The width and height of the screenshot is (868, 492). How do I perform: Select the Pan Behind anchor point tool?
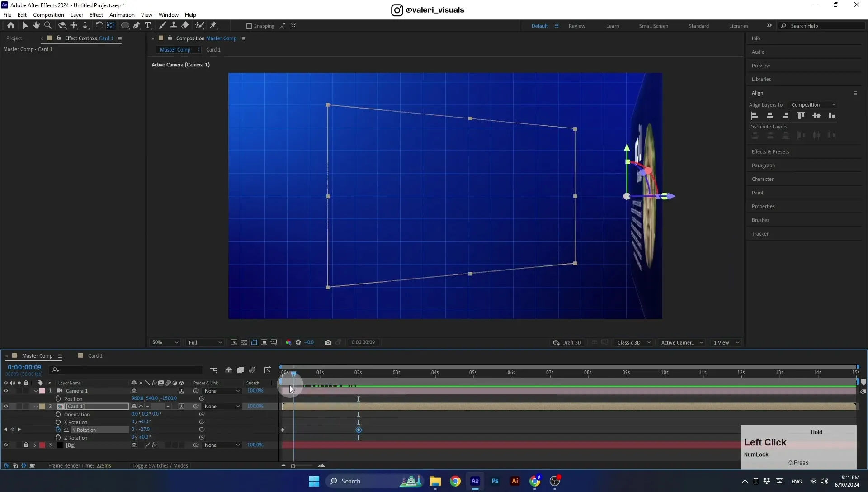[111, 26]
